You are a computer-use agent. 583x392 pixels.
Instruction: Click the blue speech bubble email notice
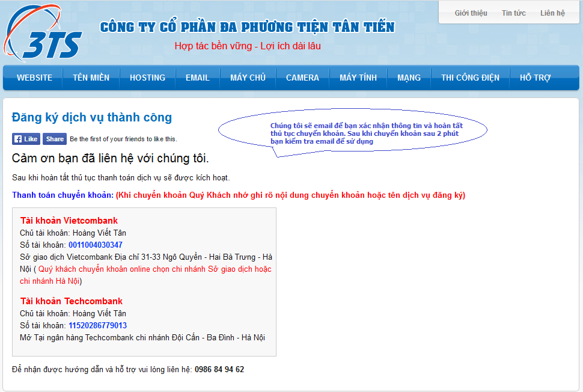(352, 132)
